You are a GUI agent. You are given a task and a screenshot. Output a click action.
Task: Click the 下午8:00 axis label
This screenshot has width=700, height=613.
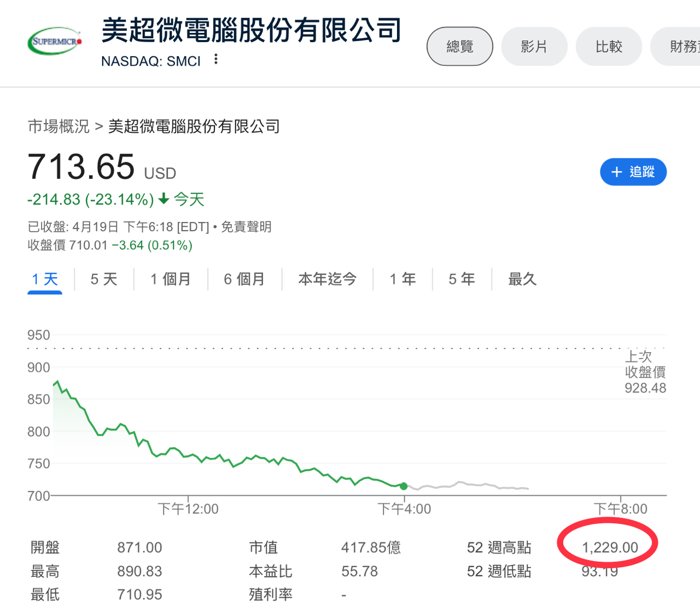(x=620, y=509)
